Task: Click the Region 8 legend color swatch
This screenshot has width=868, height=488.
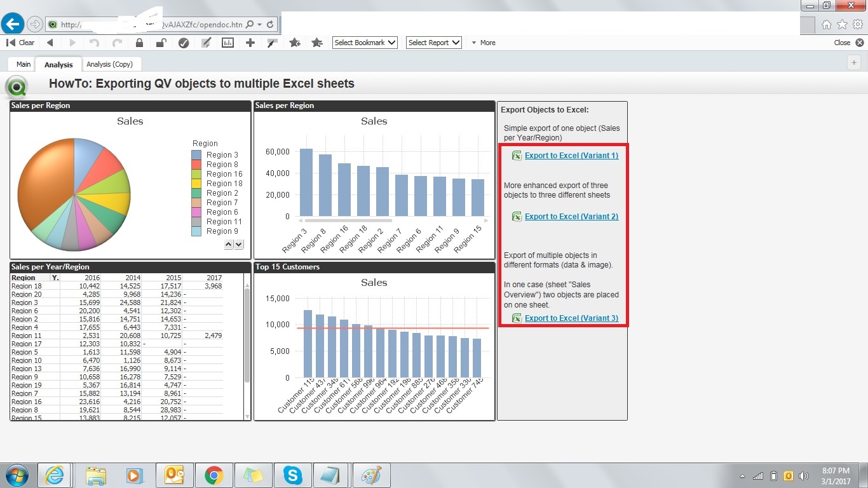Action: pos(196,165)
